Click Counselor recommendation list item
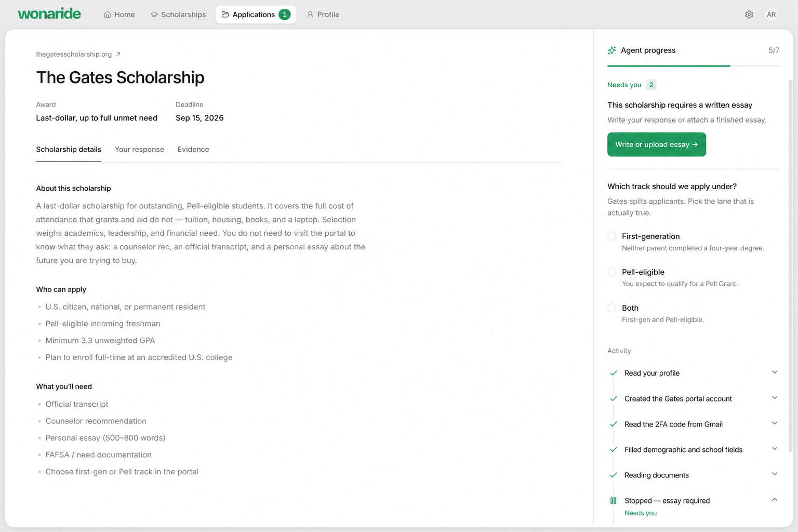The width and height of the screenshot is (798, 532). pos(96,421)
